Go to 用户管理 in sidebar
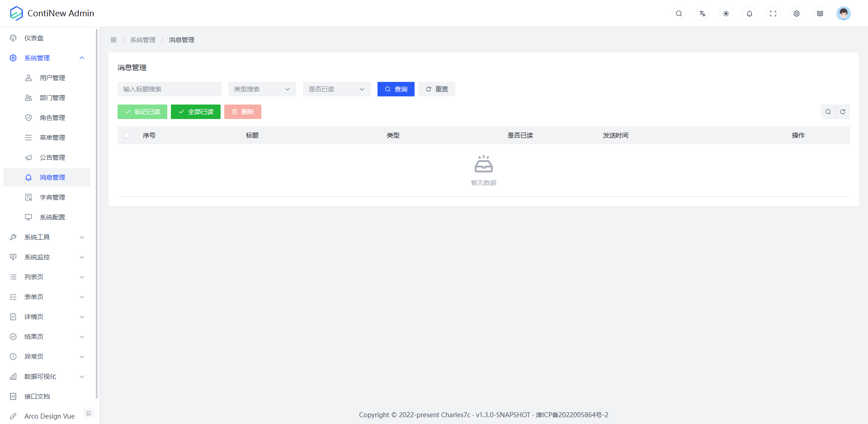Screen dimensions: 868x424 coord(52,78)
